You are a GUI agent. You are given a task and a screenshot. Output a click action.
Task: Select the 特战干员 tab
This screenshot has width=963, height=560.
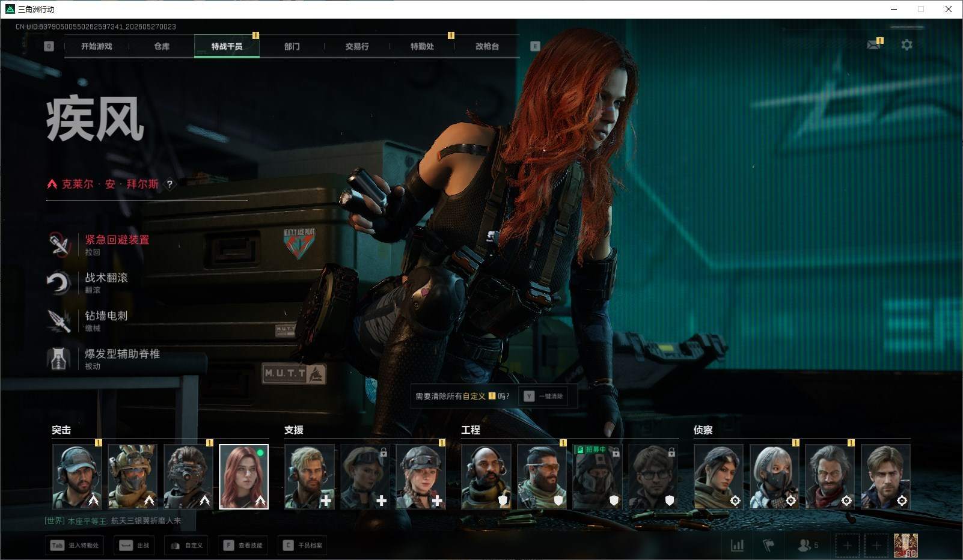(227, 46)
